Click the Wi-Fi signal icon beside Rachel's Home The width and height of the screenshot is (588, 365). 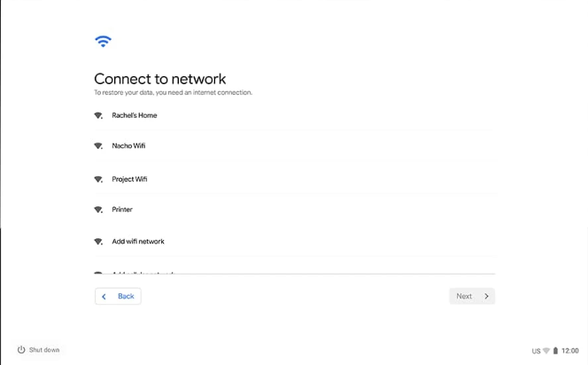[x=98, y=115]
